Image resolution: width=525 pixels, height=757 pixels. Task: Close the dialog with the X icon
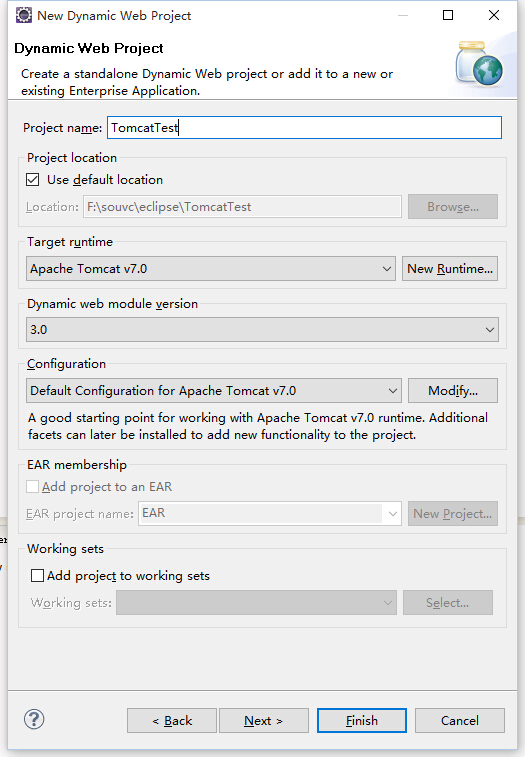pos(494,15)
